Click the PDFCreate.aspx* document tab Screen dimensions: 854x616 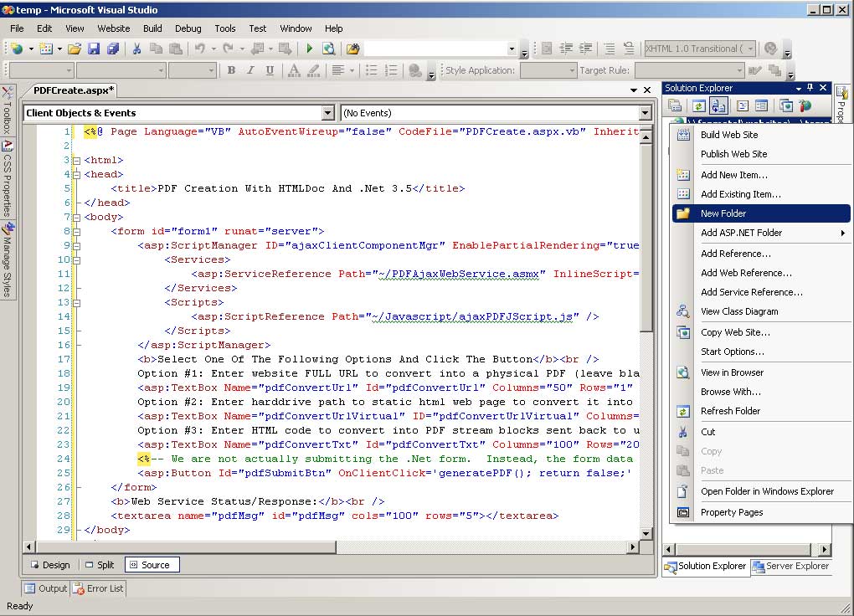click(x=74, y=90)
